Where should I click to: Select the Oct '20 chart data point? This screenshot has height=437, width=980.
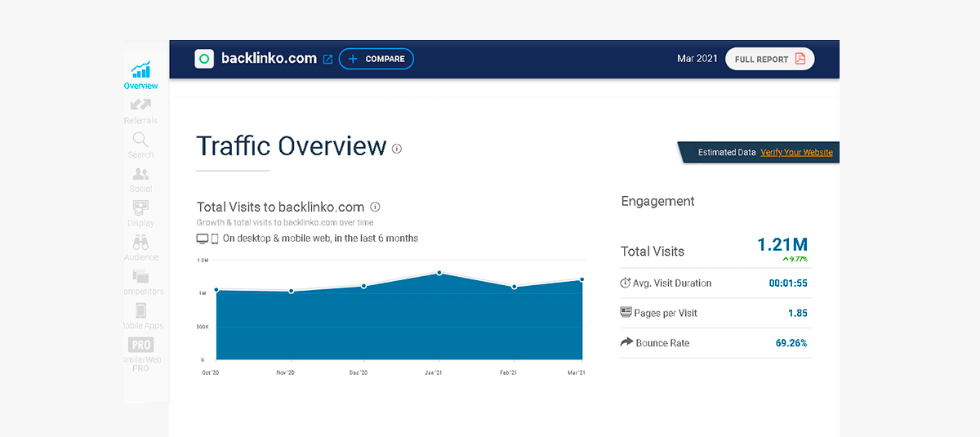pos(216,289)
